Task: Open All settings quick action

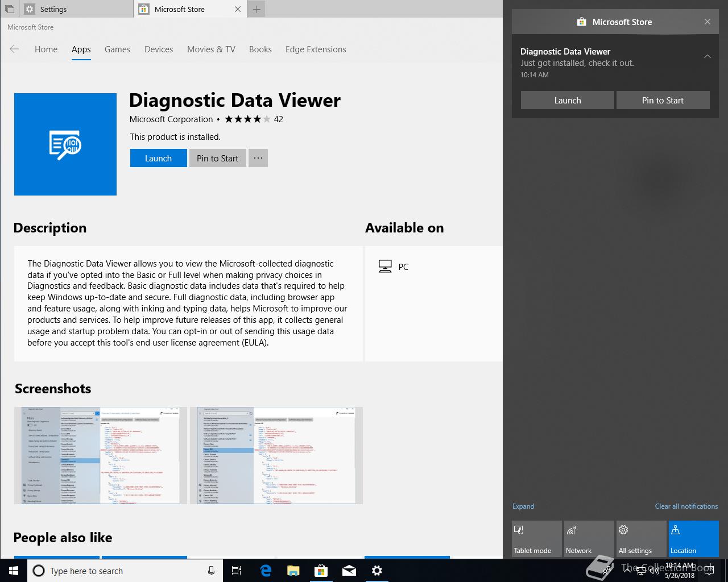Action: 642,539
